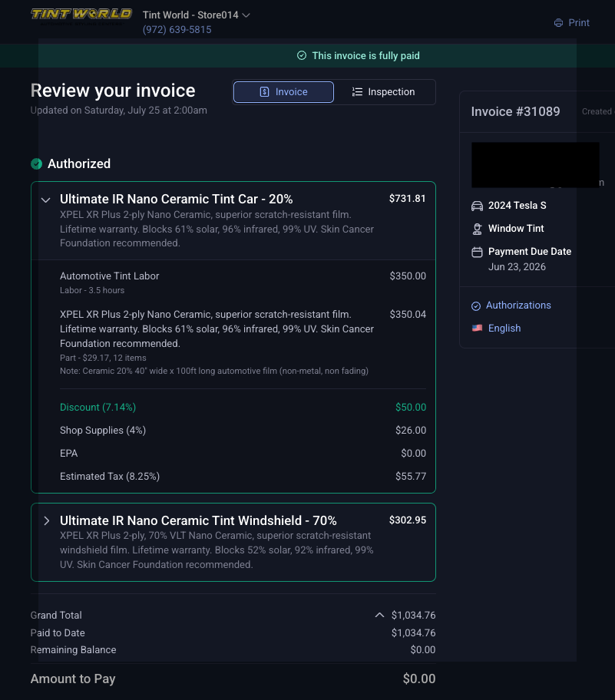This screenshot has height=700, width=615.
Task: Click the printer icon
Action: point(558,23)
